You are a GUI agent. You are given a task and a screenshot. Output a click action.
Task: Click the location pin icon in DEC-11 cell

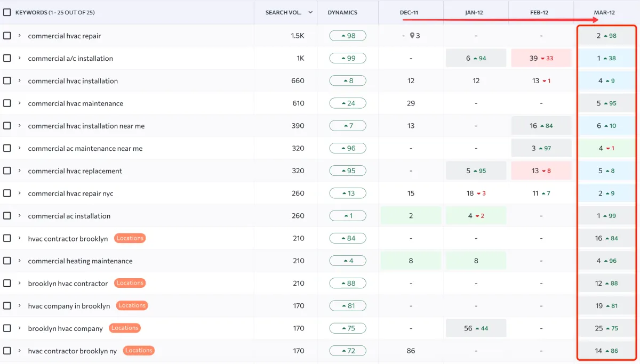tap(412, 36)
